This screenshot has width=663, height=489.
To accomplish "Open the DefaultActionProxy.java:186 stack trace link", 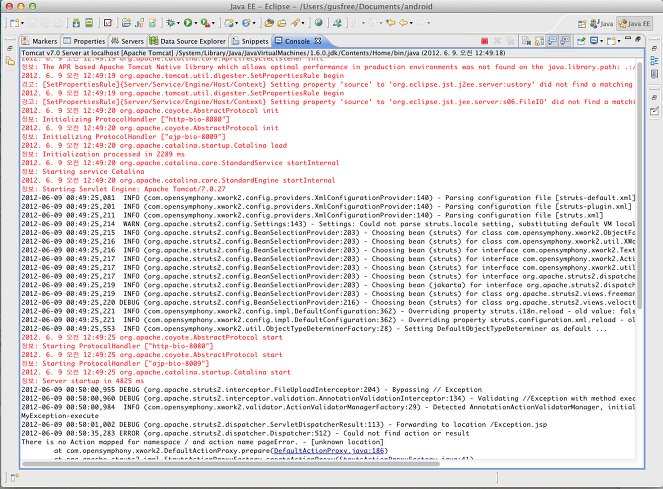I will pyautogui.click(x=329, y=451).
